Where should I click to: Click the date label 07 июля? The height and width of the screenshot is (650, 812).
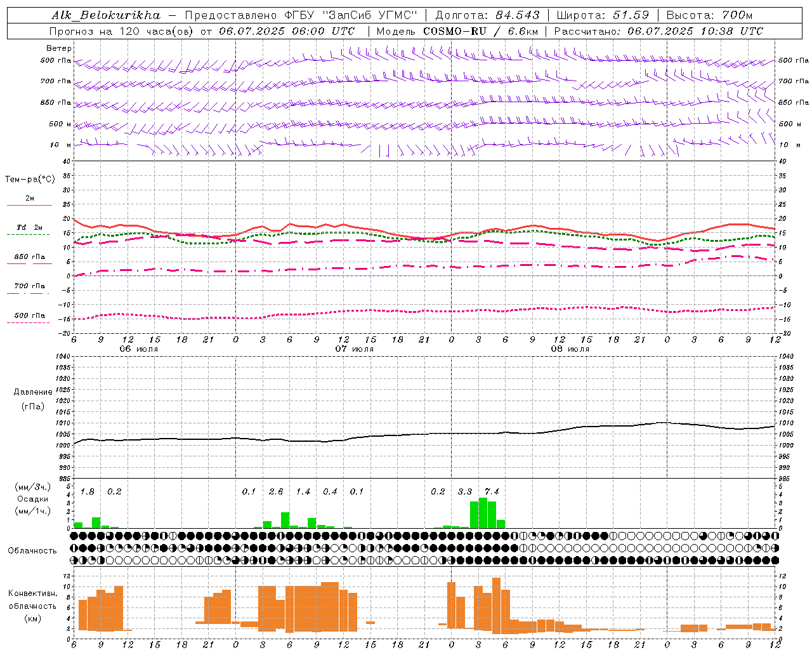point(355,349)
